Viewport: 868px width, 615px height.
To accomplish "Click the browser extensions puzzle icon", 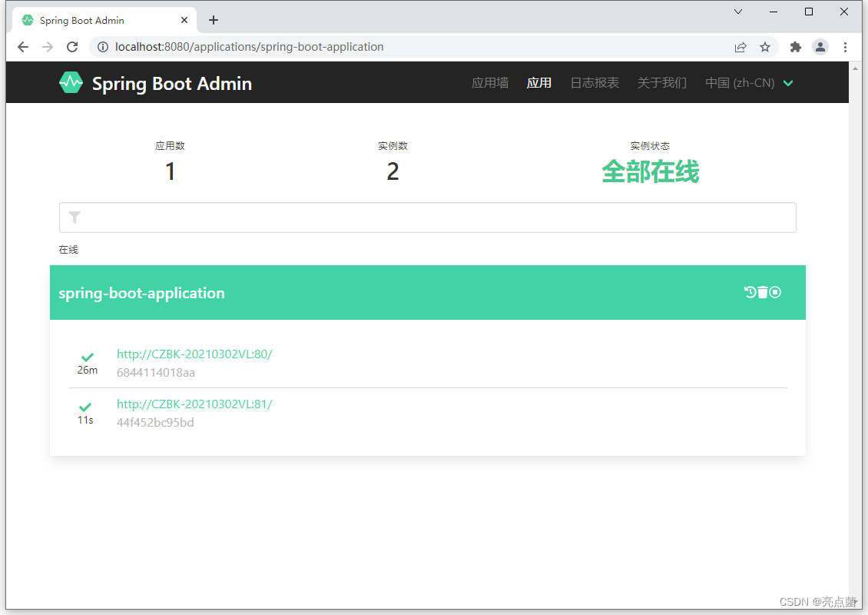I will 795,47.
